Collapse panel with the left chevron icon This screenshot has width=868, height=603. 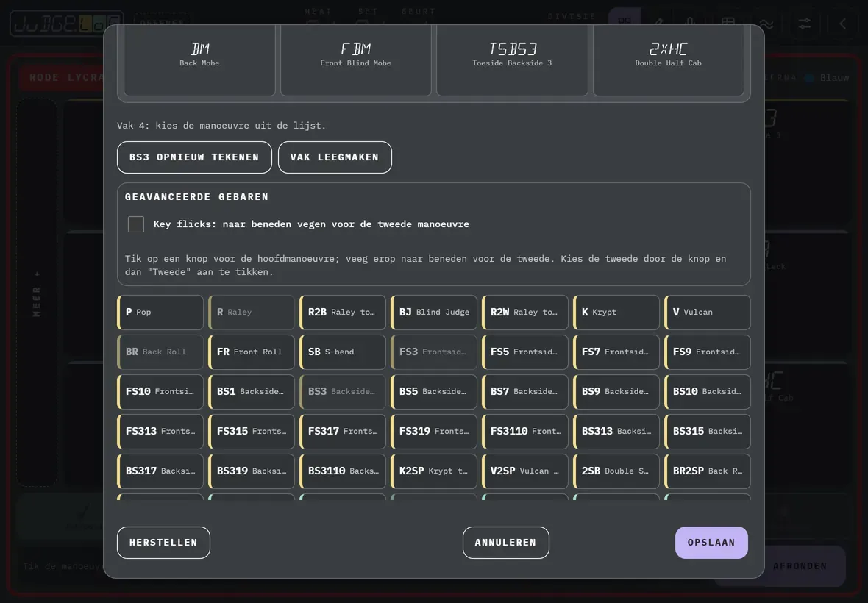[x=842, y=24]
